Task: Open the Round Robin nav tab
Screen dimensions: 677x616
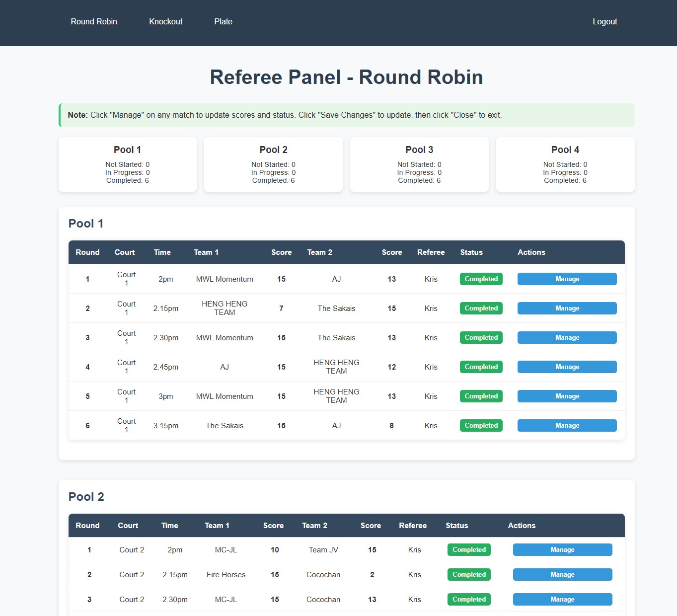Action: 94,22
